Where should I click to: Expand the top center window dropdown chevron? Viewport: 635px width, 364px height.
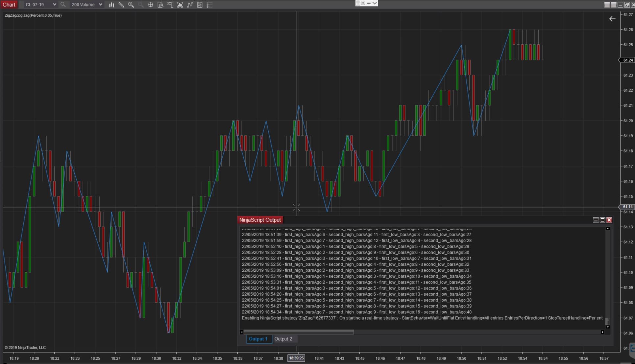pyautogui.click(x=375, y=3)
